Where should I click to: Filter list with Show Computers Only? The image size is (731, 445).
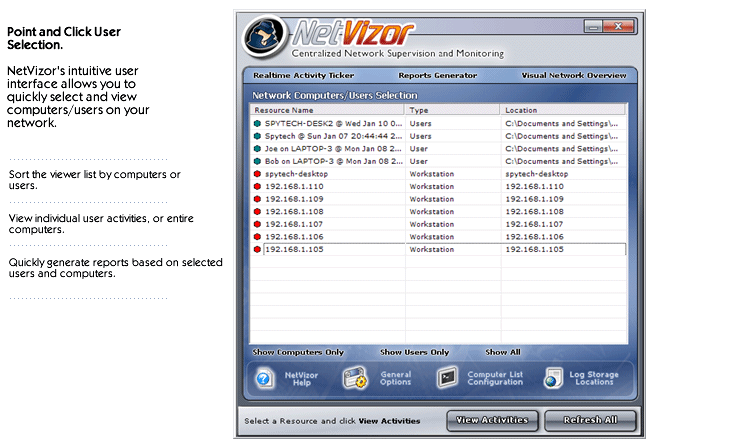pos(298,352)
